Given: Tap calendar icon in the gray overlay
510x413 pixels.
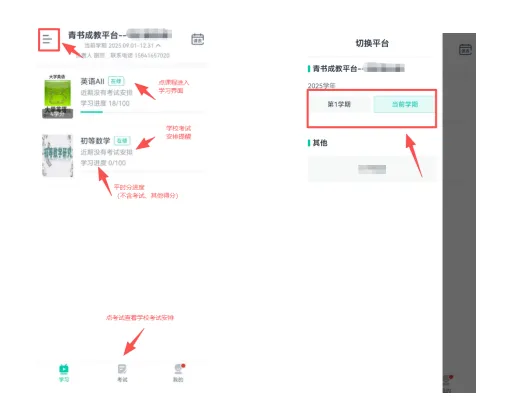Looking at the screenshot, I should [x=465, y=50].
